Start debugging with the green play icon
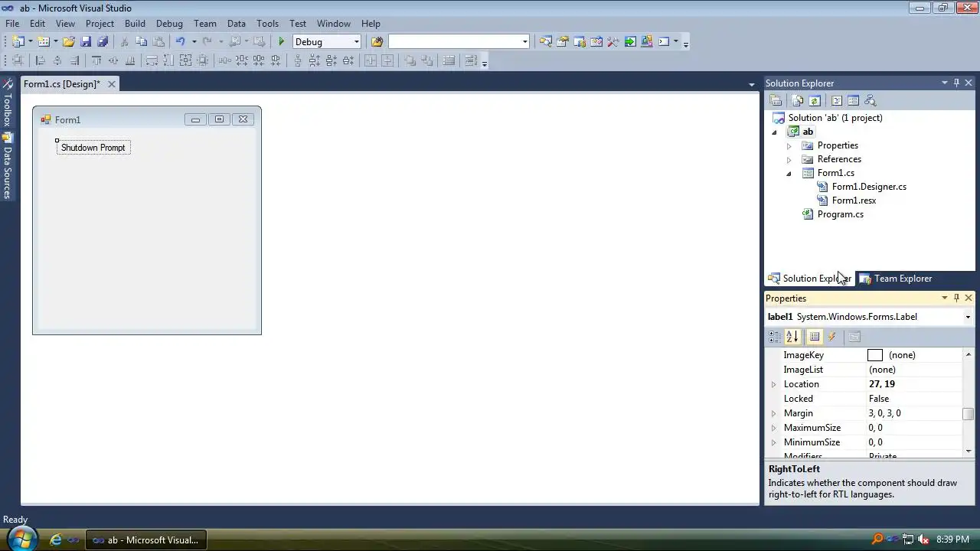980x551 pixels. 282,41
